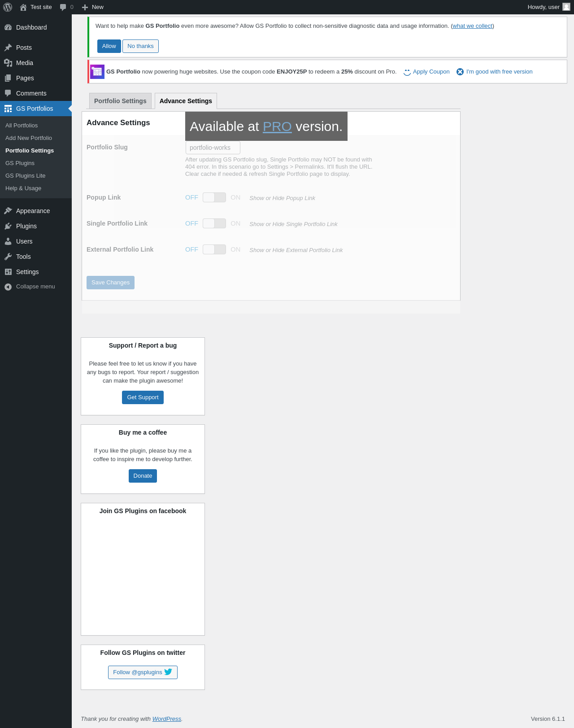Click the Donate button

click(x=143, y=476)
